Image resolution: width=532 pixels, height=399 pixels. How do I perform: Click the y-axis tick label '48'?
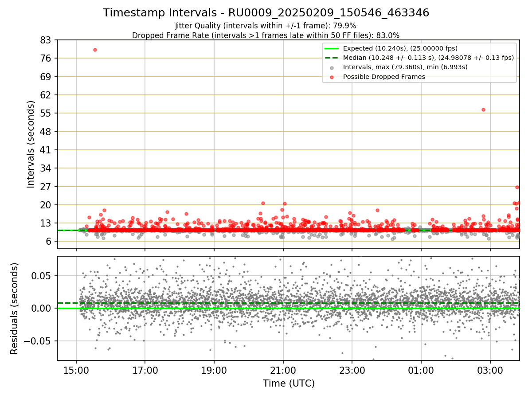click(x=47, y=132)
